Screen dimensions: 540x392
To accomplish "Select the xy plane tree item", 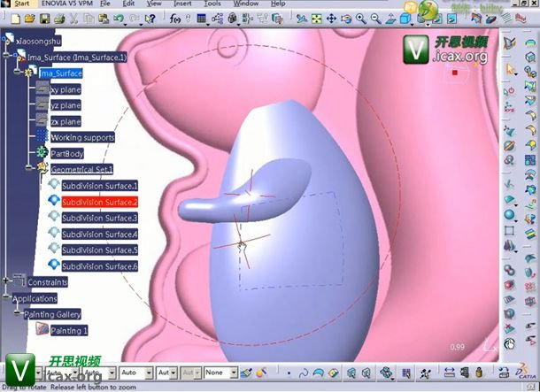I will [66, 89].
